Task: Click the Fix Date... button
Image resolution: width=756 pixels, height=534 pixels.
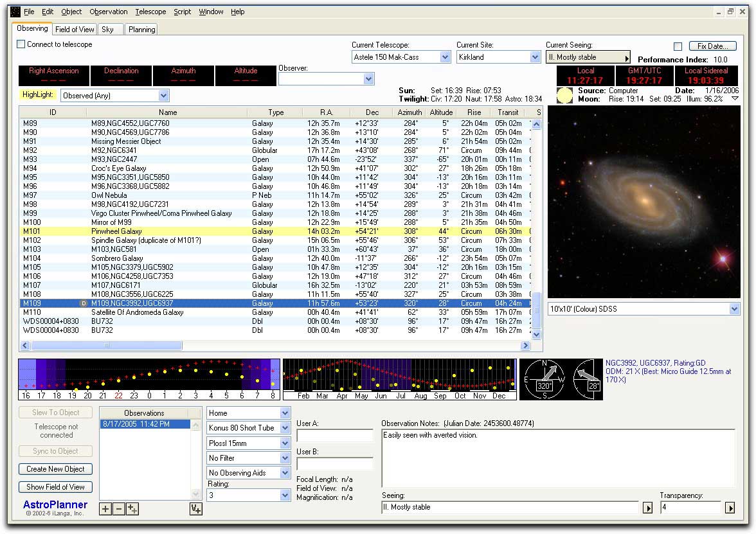Action: (712, 46)
